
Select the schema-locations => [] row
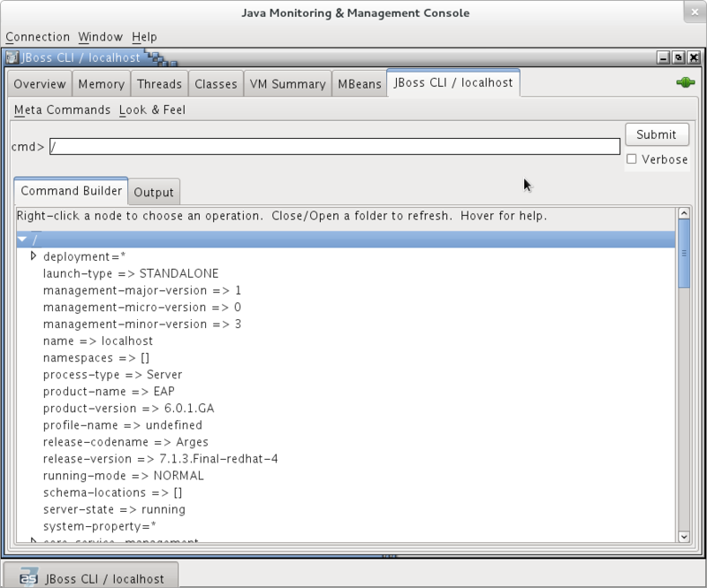[x=113, y=493]
